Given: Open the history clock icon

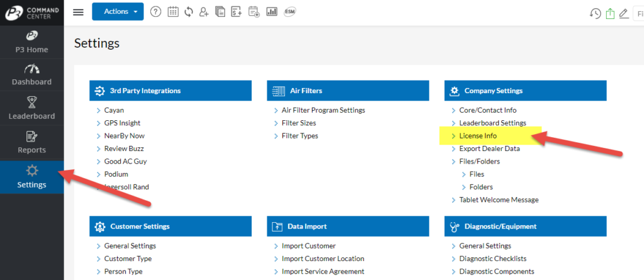Looking at the screenshot, I should pos(595,14).
